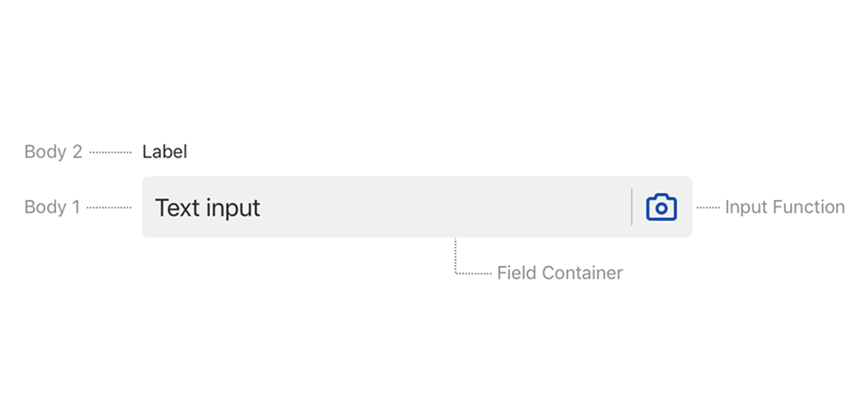Click the number 2 in Body 2
868x420 pixels.
coord(76,152)
